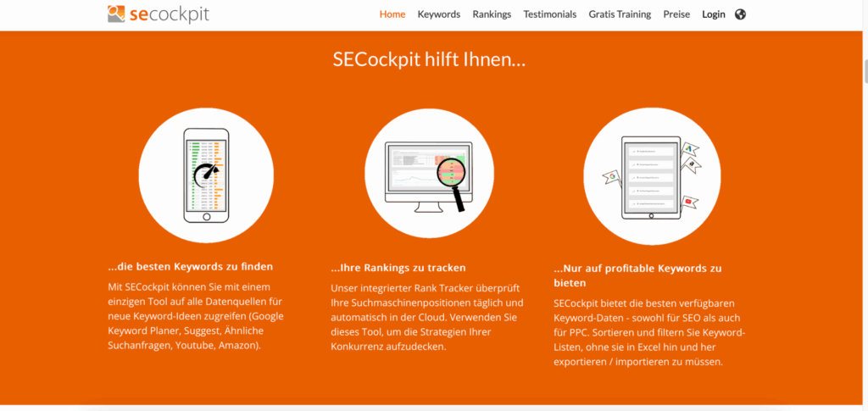
Task: Open the Keywords menu item
Action: click(x=439, y=14)
